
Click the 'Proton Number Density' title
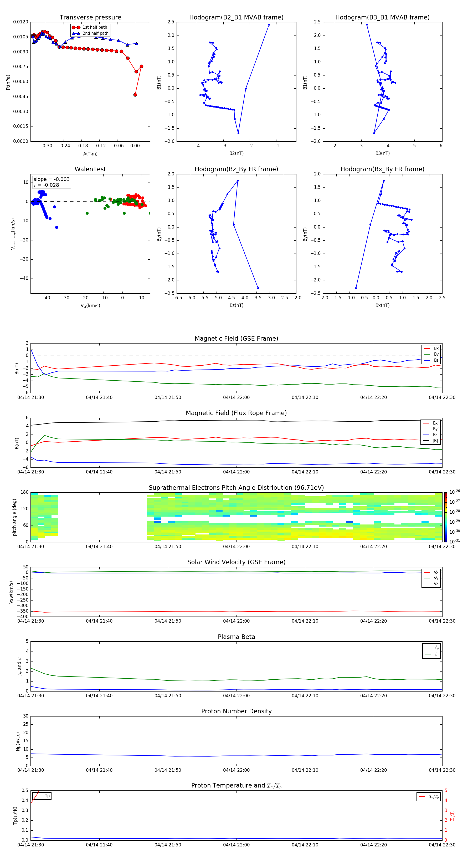coord(236,711)
